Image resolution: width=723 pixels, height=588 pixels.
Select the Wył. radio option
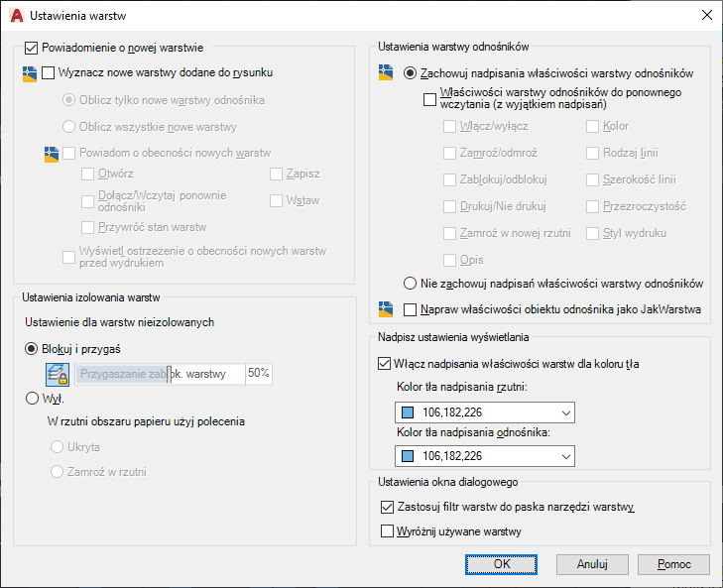tap(32, 398)
